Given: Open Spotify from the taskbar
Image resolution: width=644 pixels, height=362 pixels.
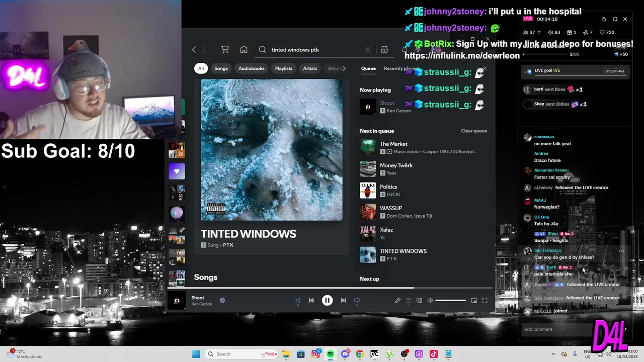Looking at the screenshot, I should tap(330, 354).
